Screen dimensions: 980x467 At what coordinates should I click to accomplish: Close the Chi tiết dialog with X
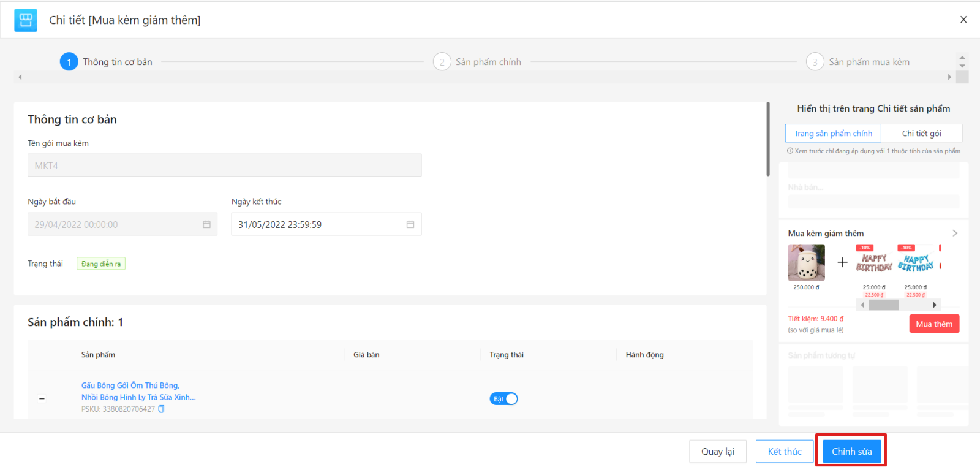(x=963, y=20)
